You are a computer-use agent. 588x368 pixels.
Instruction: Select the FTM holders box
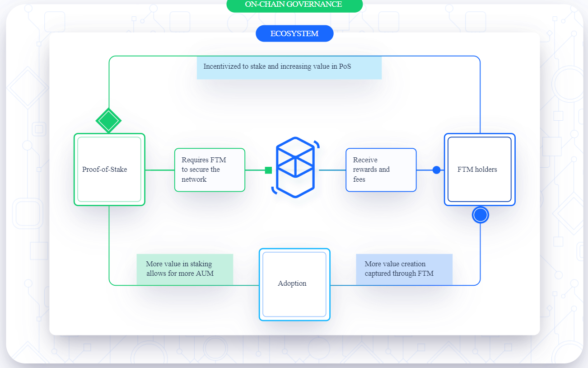(x=479, y=170)
